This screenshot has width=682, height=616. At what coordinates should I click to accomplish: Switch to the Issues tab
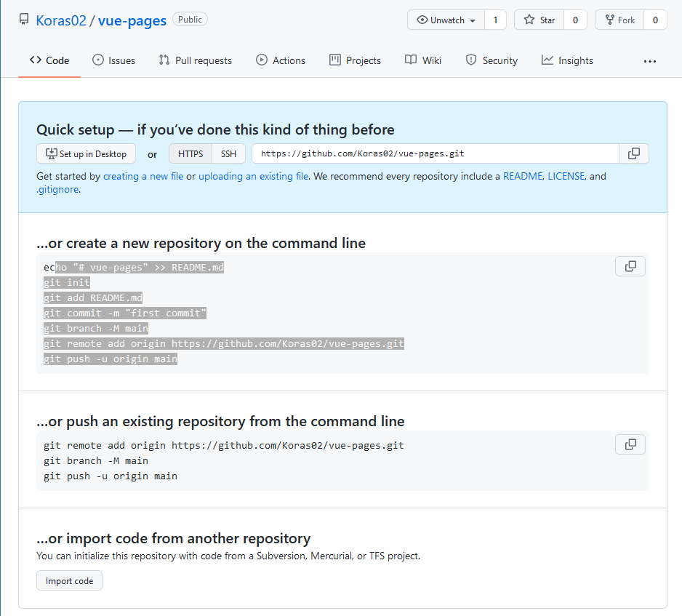[114, 60]
